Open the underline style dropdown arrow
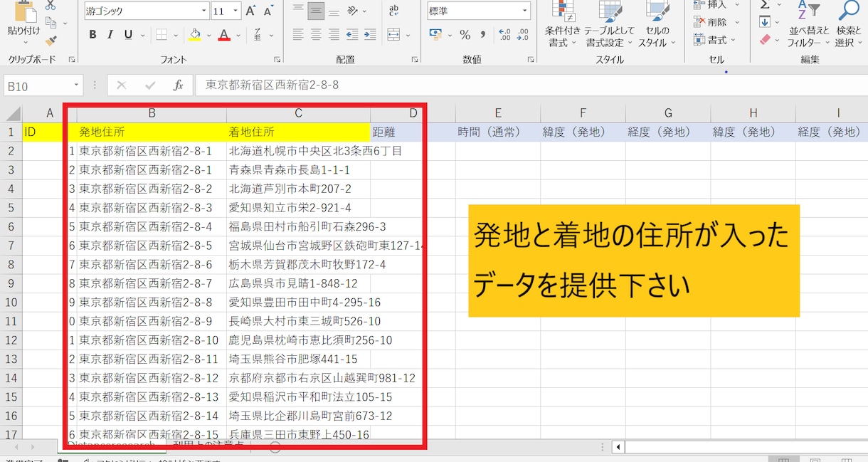This screenshot has height=462, width=868. (142, 35)
